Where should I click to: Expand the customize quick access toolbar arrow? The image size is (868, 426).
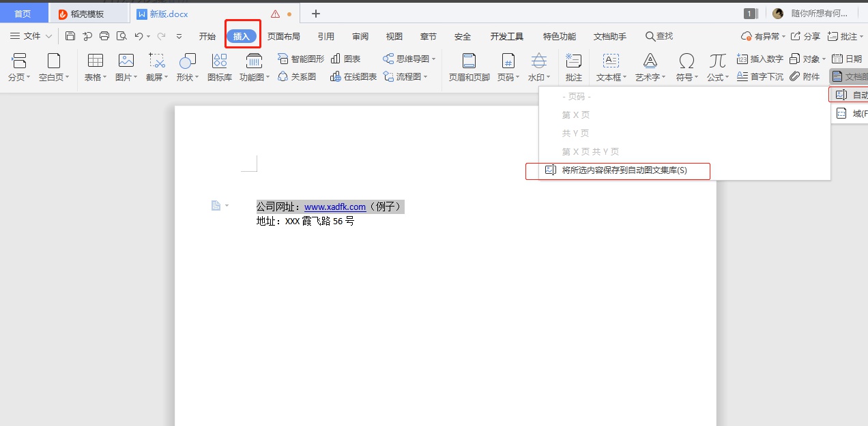click(179, 36)
